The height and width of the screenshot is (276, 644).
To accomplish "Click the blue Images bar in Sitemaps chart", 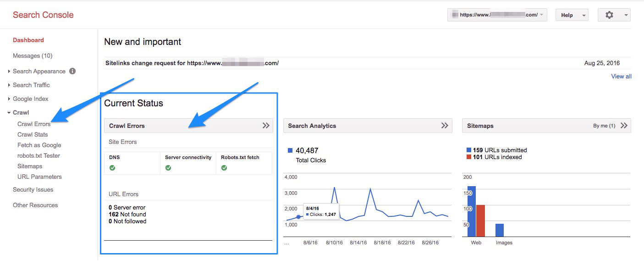I will [500, 230].
